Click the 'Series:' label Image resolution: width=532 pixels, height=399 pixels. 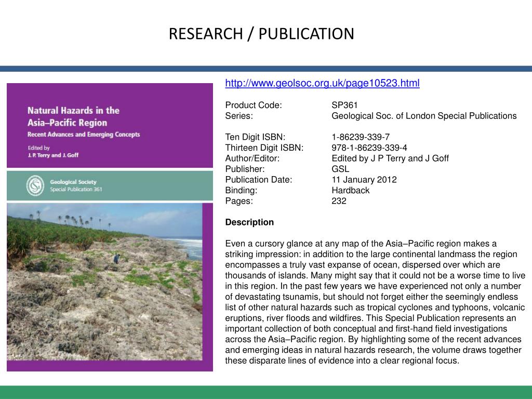point(239,116)
